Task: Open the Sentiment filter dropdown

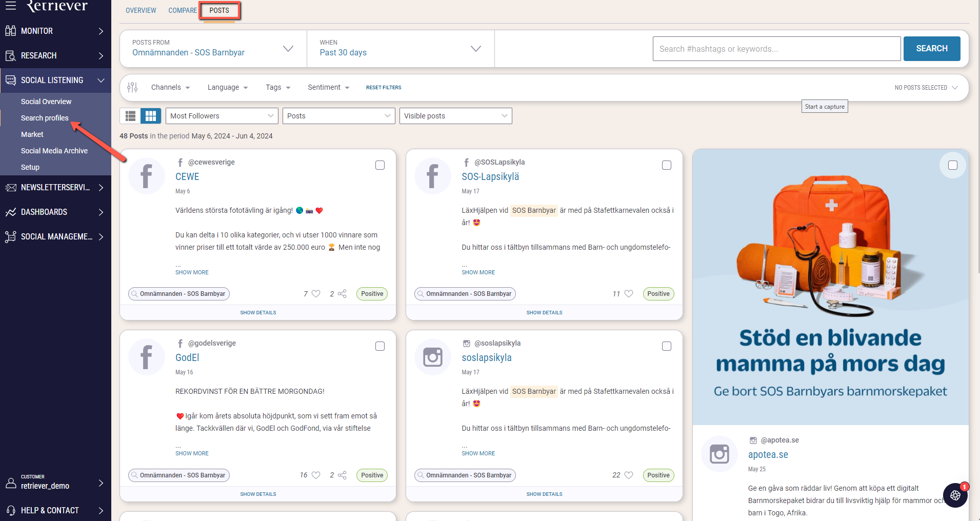Action: coord(328,87)
